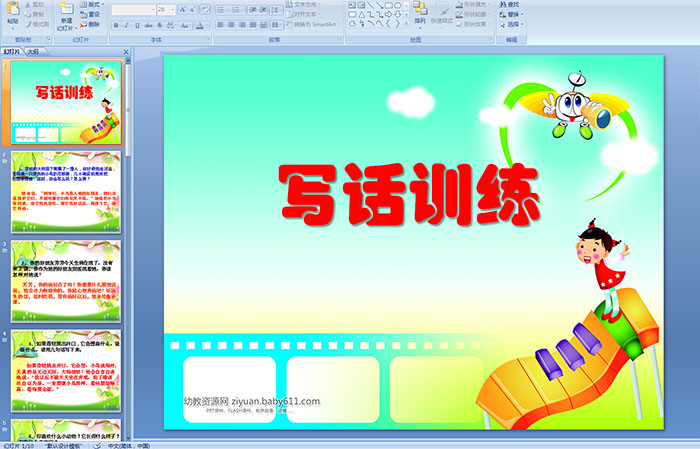The width and height of the screenshot is (700, 449).
Task: Click Quick Styles (快速样式) button
Action: pyautogui.click(x=442, y=13)
